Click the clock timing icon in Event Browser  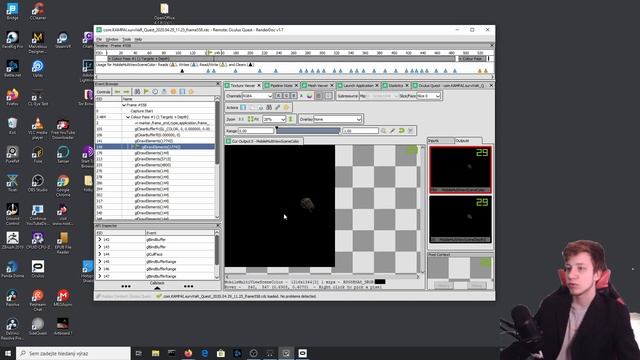click(155, 92)
